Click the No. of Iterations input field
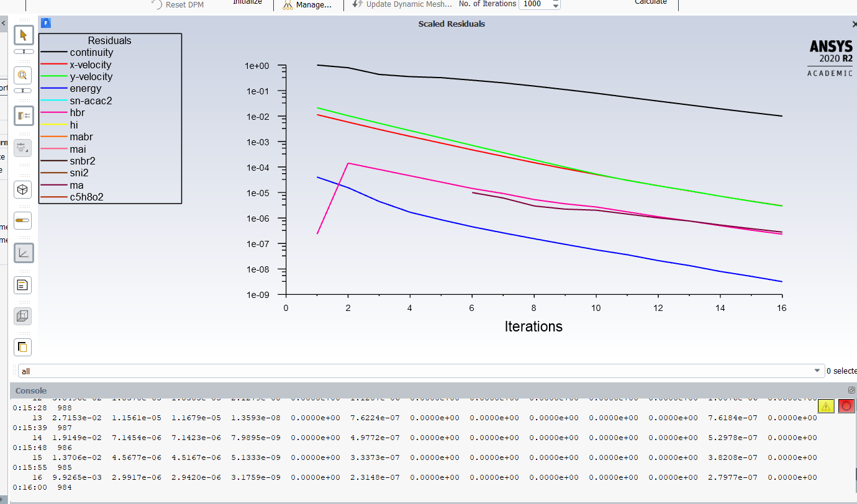 pos(535,4)
